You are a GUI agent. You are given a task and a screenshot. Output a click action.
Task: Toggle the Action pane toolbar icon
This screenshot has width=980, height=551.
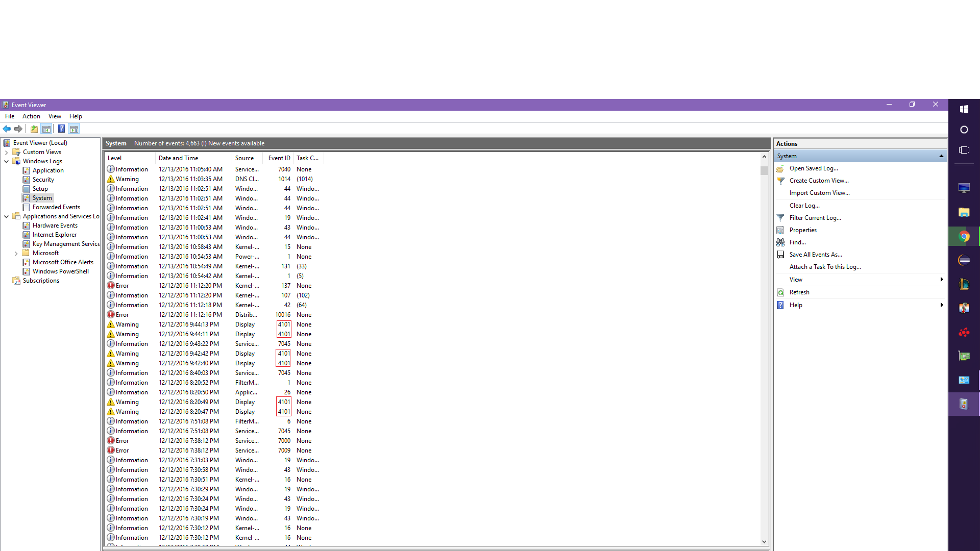74,129
